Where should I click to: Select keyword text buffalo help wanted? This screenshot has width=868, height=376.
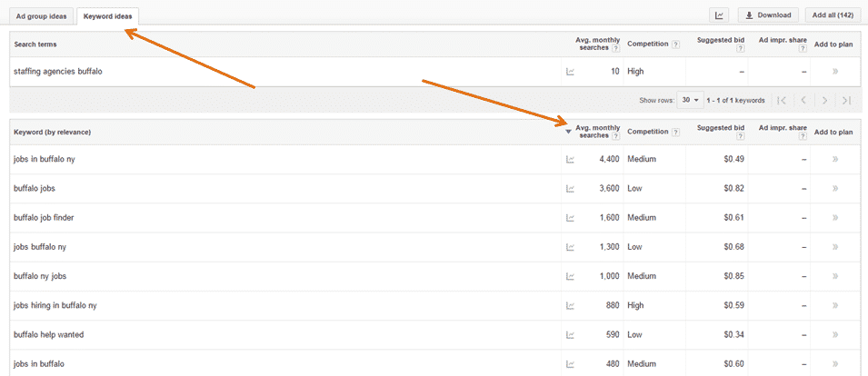49,334
